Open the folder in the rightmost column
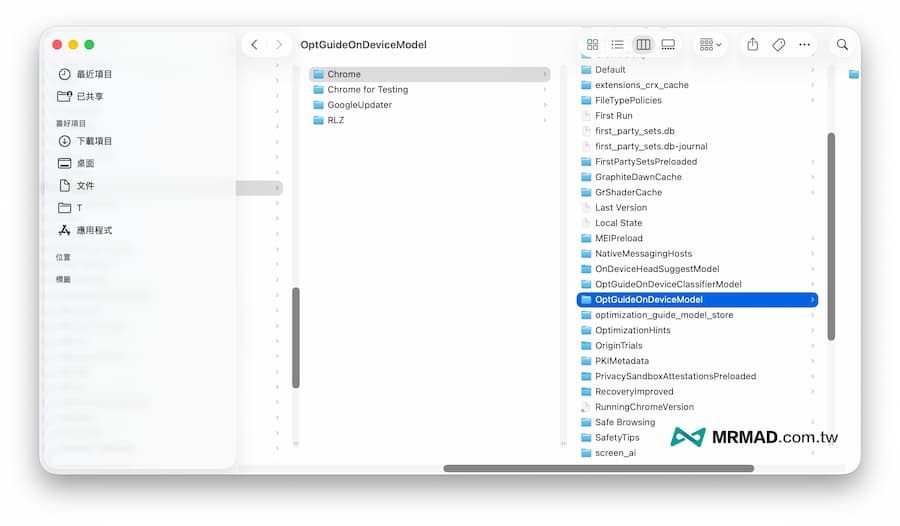 click(x=854, y=74)
